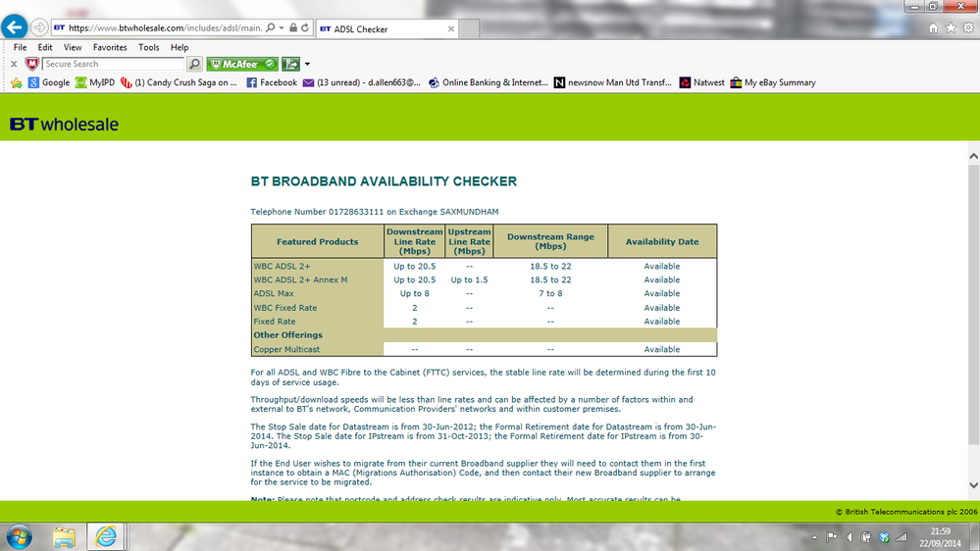980x551 pixels.
Task: Open the Google bookmark
Action: 49,82
